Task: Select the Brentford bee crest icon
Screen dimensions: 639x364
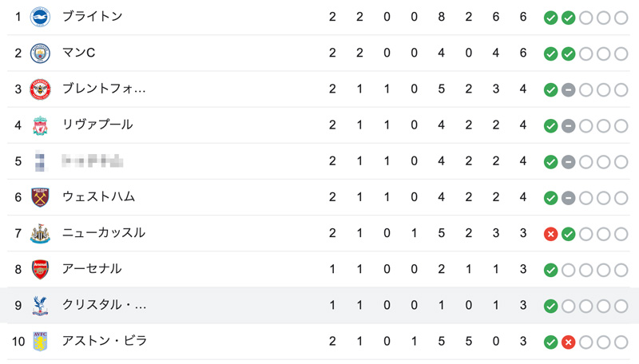Action: pyautogui.click(x=40, y=89)
